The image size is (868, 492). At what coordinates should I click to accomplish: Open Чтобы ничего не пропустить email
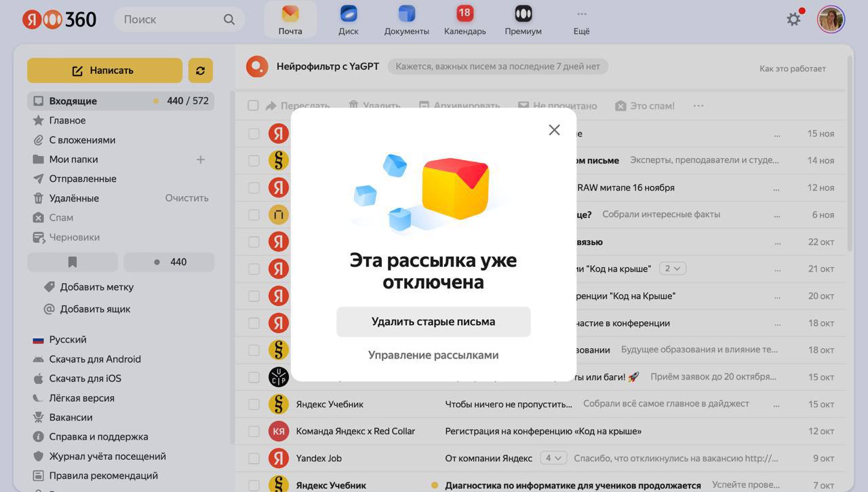click(509, 404)
